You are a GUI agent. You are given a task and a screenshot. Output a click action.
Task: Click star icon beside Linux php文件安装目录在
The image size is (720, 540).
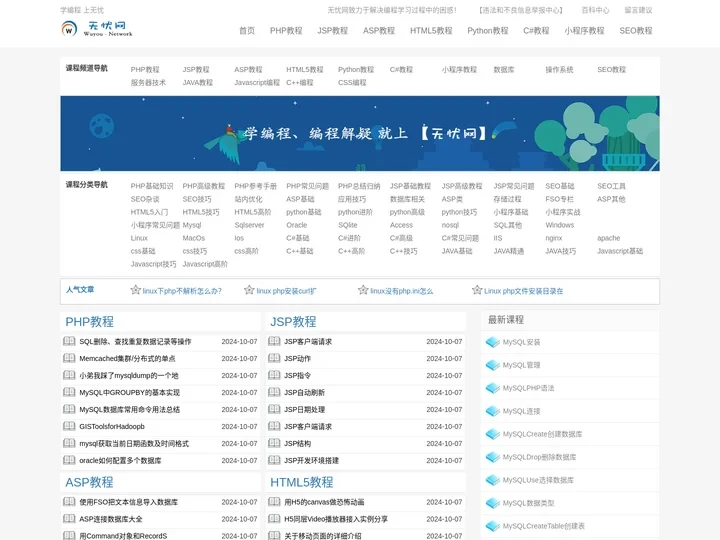(477, 290)
